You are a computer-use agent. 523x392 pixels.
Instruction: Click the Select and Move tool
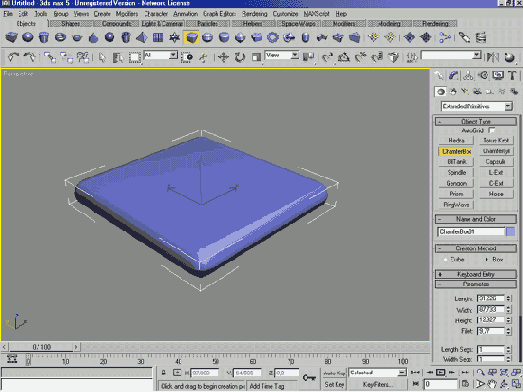pyautogui.click(x=223, y=57)
